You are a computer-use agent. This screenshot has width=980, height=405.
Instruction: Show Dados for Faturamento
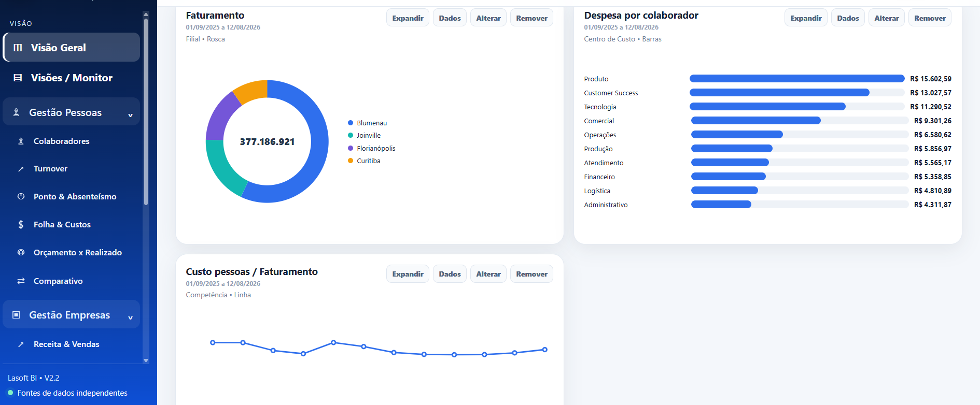[x=450, y=18]
